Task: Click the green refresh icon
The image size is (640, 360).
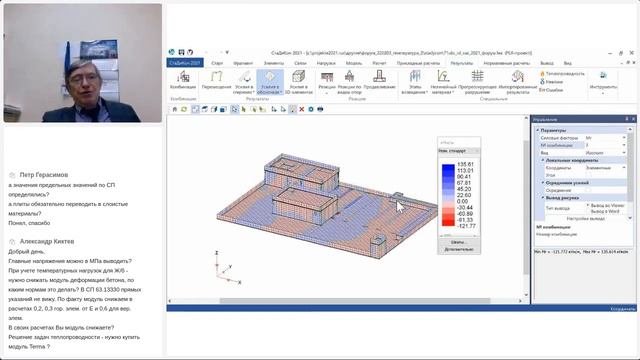Action: (184, 109)
